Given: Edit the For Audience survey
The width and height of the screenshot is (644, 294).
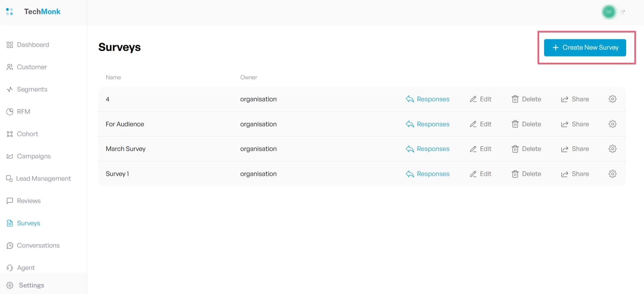Looking at the screenshot, I should pyautogui.click(x=481, y=124).
